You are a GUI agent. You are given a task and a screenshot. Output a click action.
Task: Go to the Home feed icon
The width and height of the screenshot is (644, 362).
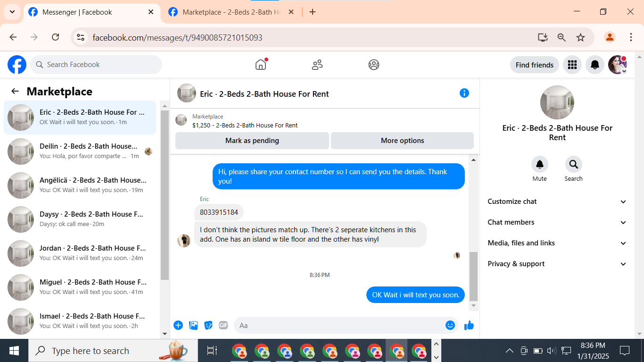[x=261, y=65]
